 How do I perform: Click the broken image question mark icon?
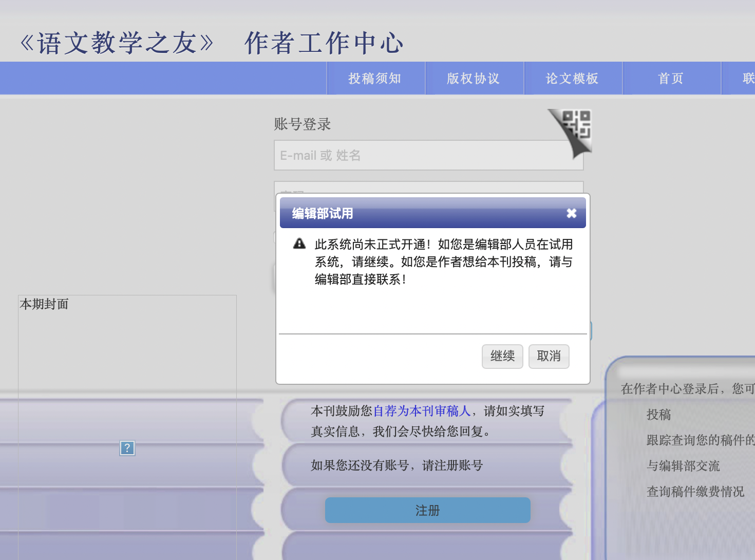click(127, 448)
